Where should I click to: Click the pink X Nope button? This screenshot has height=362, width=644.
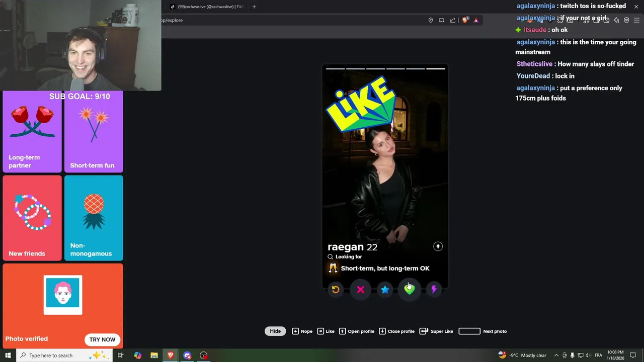tap(360, 290)
